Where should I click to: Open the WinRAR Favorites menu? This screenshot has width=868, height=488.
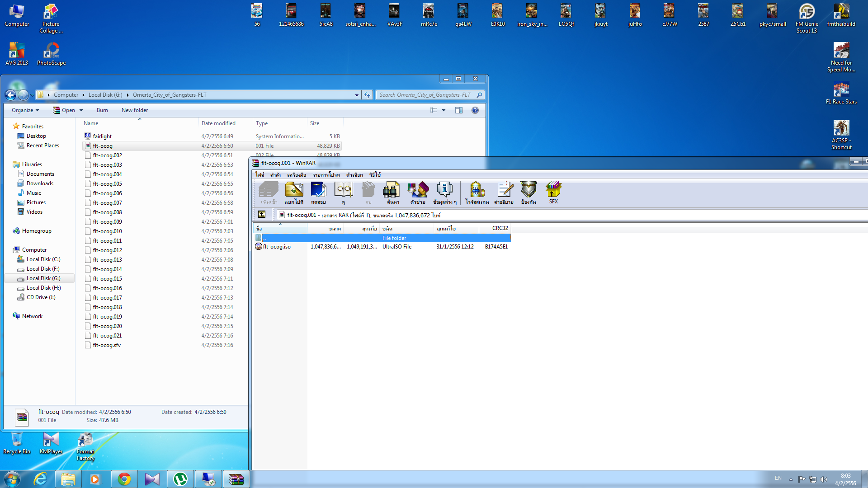(326, 175)
